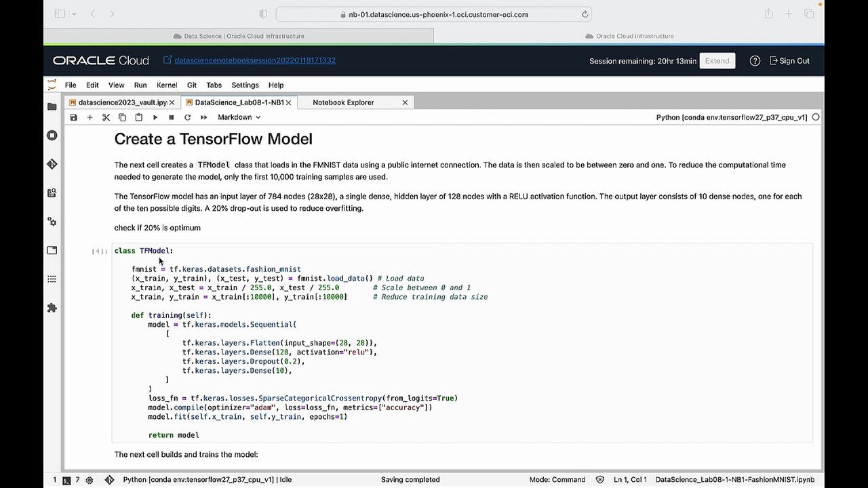Reload the page in Safari address bar
868x488 pixels.
(x=585, y=14)
